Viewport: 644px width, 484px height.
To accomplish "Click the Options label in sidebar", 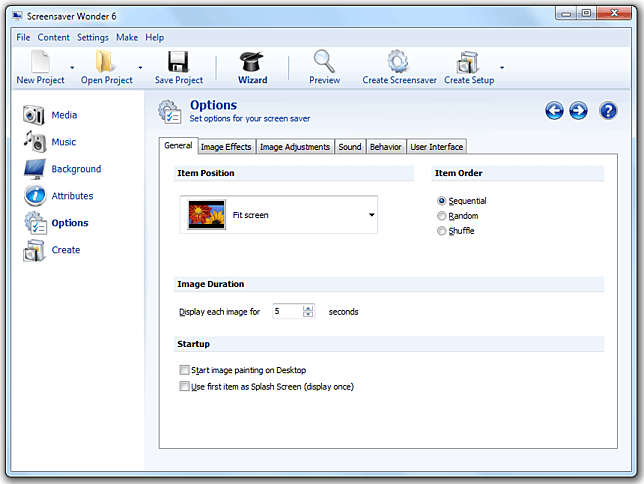I will [x=70, y=223].
